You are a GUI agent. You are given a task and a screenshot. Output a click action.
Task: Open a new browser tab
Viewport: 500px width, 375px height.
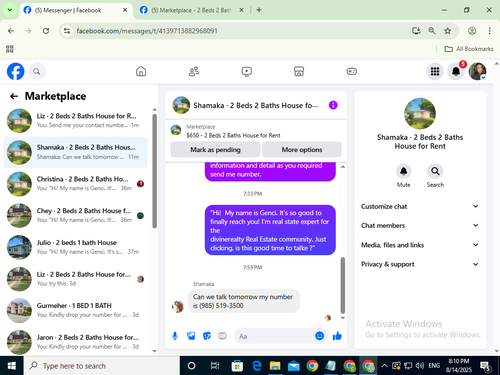[x=259, y=10]
